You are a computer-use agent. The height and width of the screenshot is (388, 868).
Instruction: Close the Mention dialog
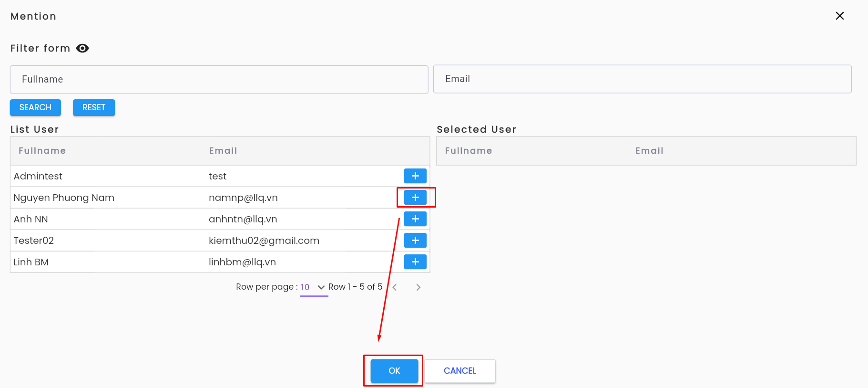(840, 16)
